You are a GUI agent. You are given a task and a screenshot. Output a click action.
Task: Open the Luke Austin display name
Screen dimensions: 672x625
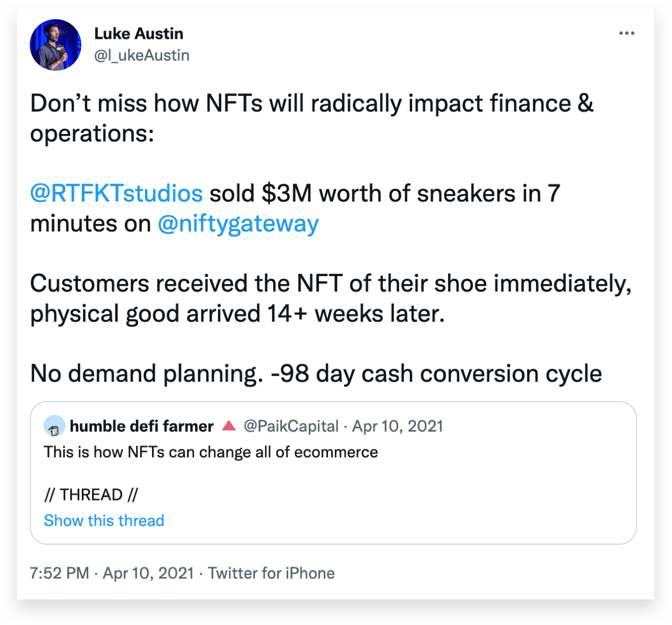pyautogui.click(x=139, y=34)
